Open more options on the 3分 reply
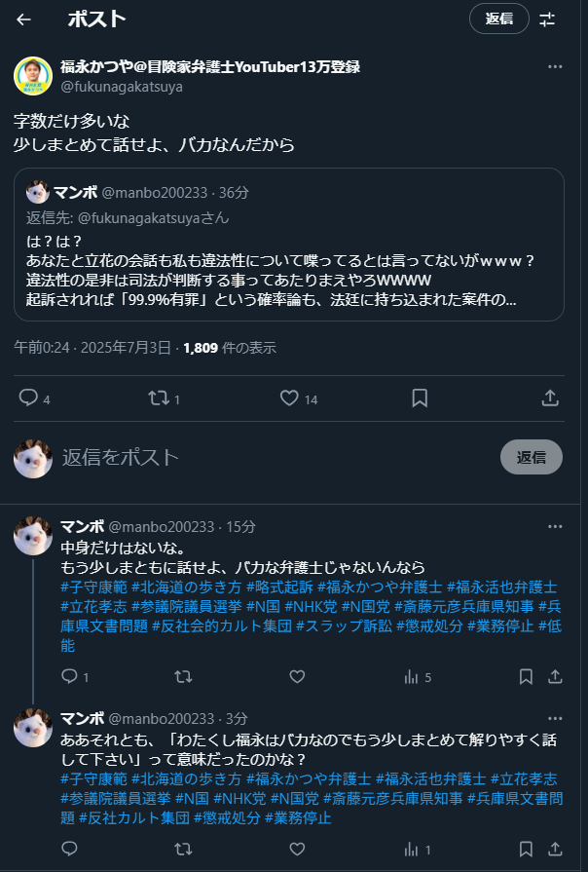The image size is (588, 872). click(x=555, y=718)
